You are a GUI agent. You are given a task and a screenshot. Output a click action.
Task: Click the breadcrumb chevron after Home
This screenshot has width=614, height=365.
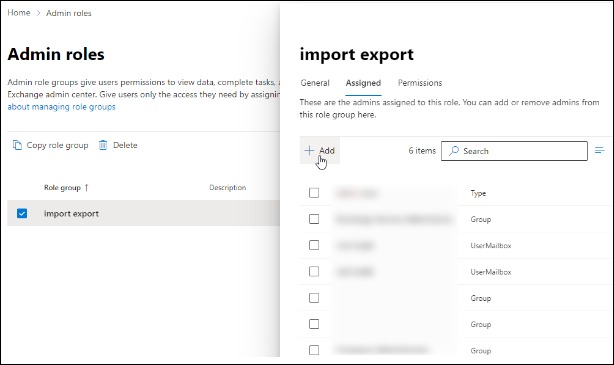tap(38, 13)
